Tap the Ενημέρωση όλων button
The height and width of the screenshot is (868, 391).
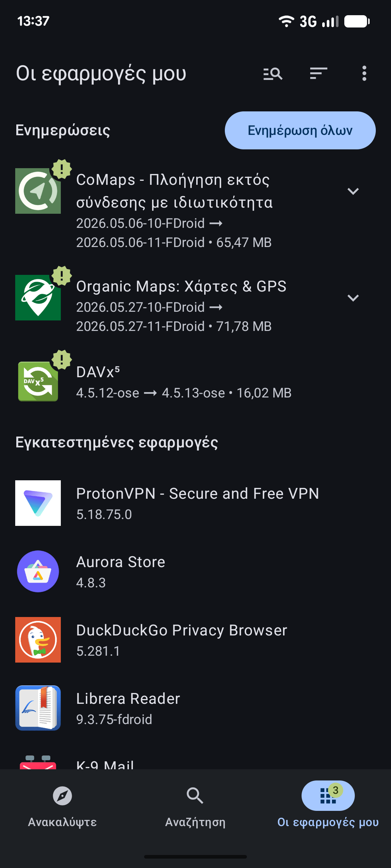coord(300,130)
